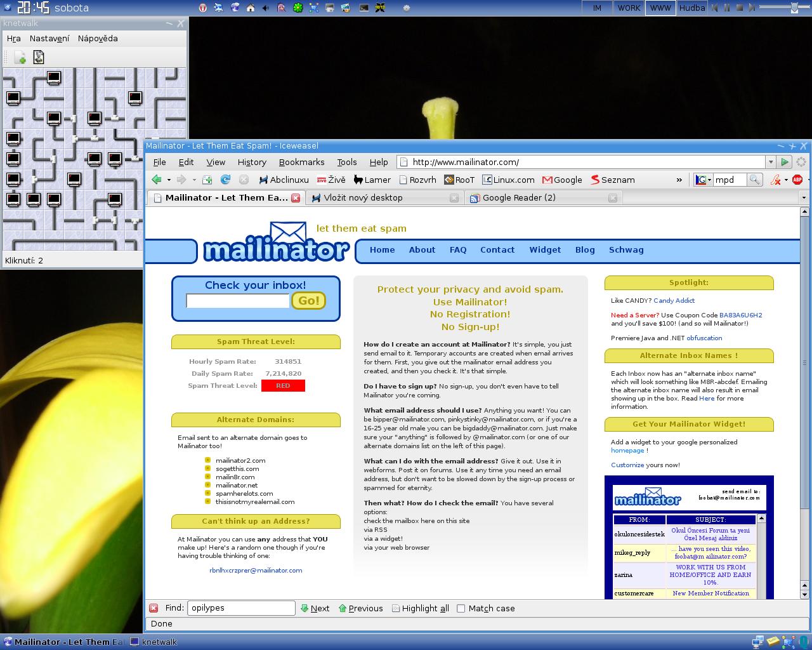Open the FAQ link in Mailinator nav
This screenshot has height=650, width=812.
tap(458, 249)
